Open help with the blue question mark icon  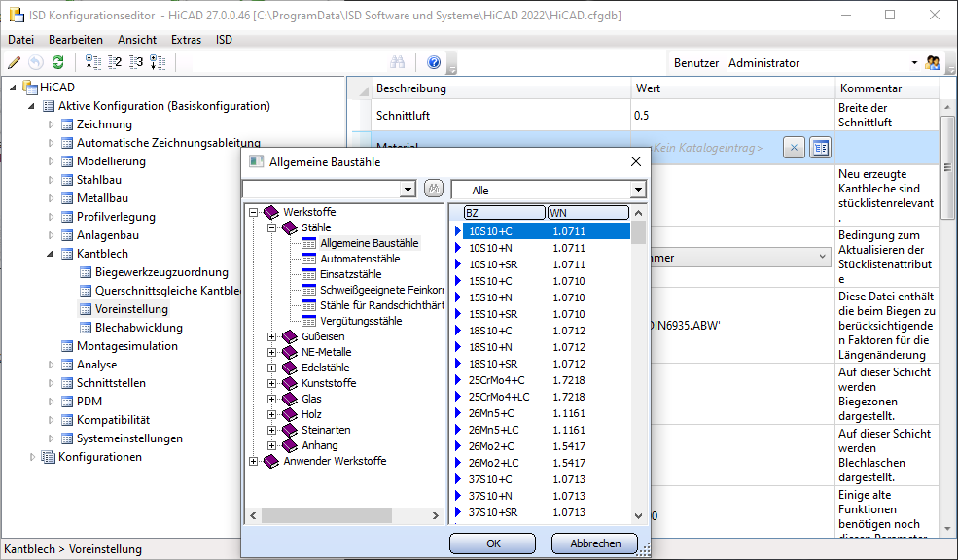pyautogui.click(x=434, y=63)
